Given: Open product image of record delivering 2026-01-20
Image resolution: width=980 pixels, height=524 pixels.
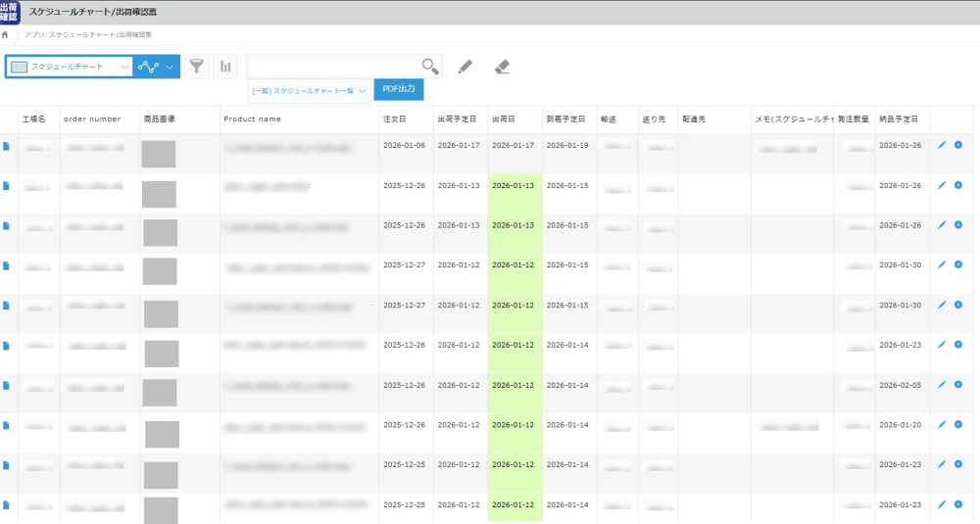Looking at the screenshot, I should click(162, 434).
